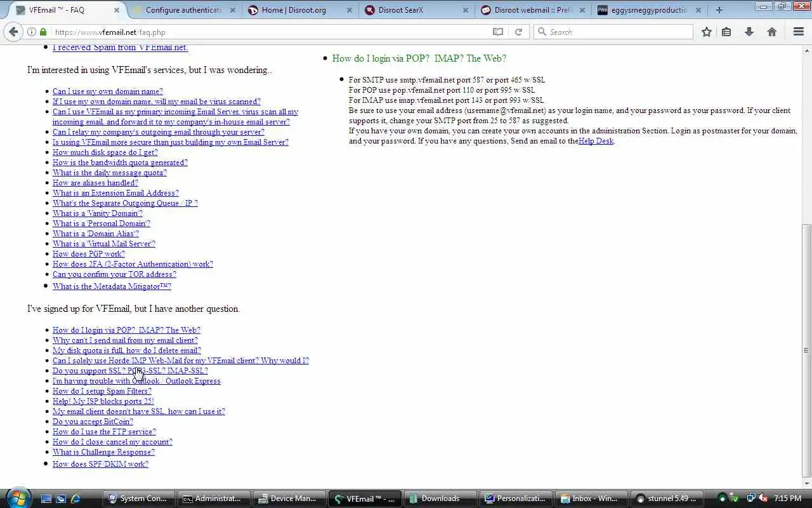
Task: Open the Firefox hamburger menu
Action: tap(799, 32)
